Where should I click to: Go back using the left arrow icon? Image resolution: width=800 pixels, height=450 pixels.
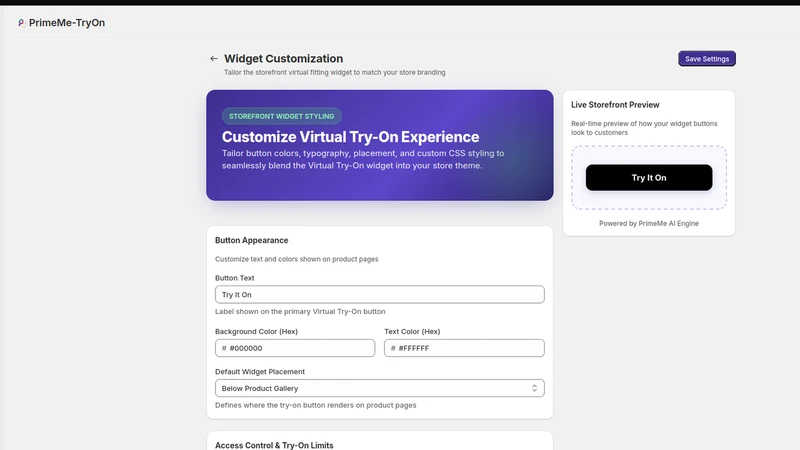[214, 59]
